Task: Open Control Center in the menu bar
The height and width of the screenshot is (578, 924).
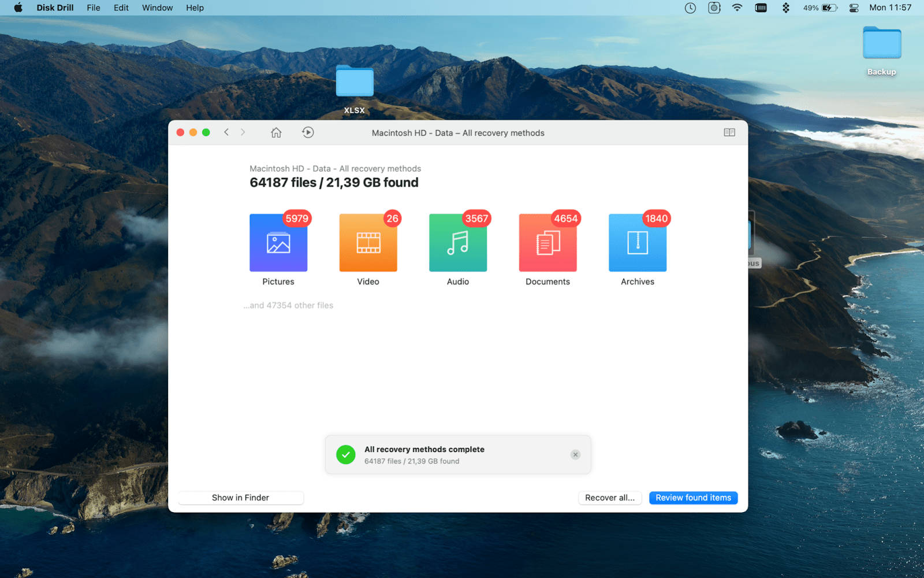Action: (x=854, y=8)
